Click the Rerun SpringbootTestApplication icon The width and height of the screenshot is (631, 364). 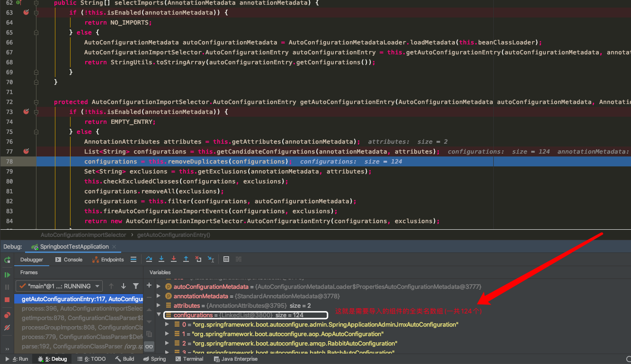click(x=7, y=260)
